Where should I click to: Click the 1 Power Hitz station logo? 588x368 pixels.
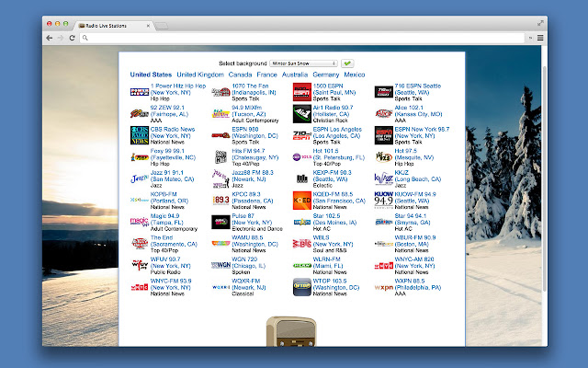(x=140, y=92)
